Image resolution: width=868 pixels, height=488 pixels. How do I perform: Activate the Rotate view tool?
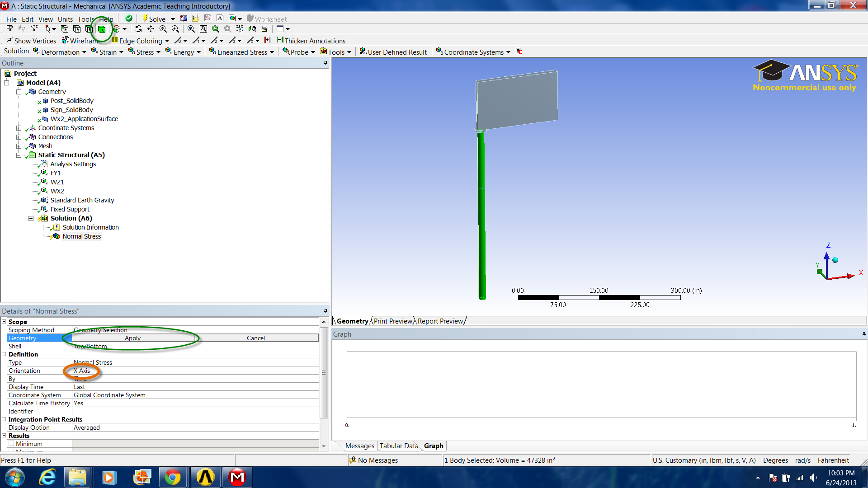coord(139,29)
